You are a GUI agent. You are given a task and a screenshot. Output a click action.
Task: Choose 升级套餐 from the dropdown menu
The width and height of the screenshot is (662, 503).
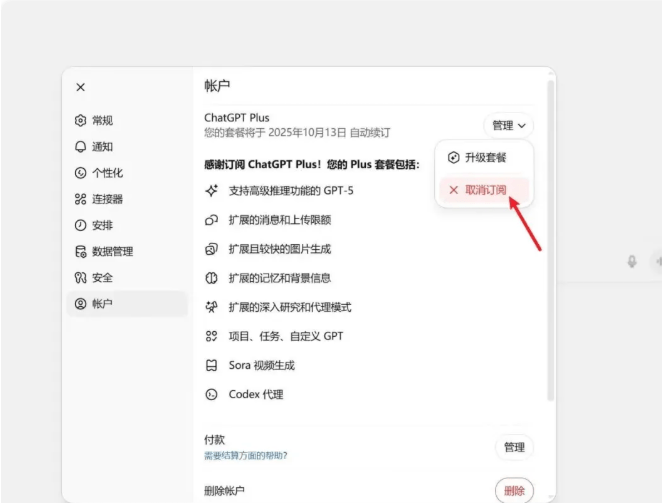tap(484, 158)
